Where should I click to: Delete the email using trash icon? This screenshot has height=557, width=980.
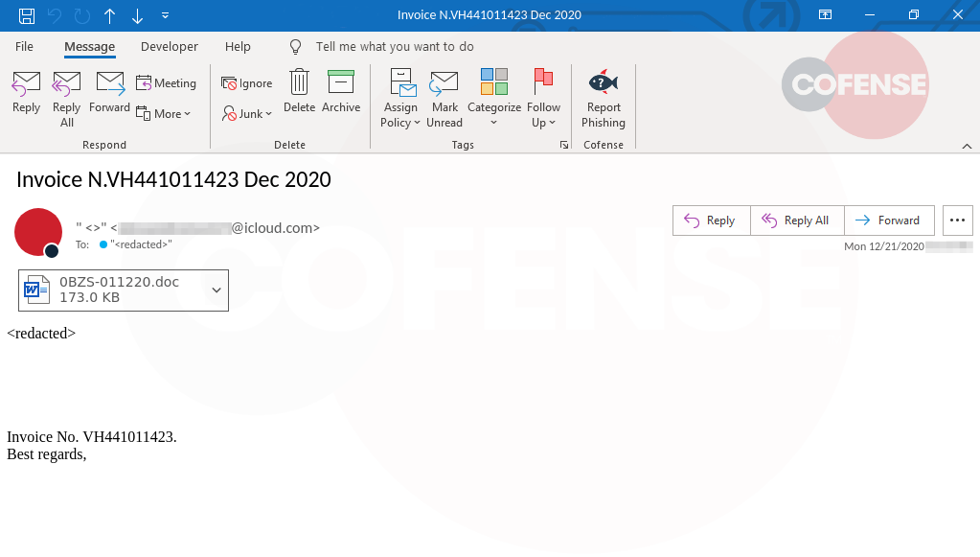point(299,83)
